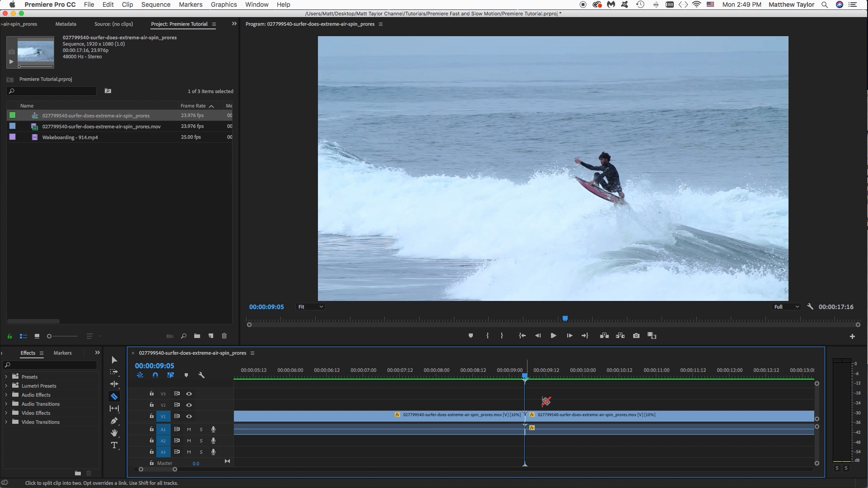Toggle Linked Selection in timeline
This screenshot has height=488, width=868.
click(171, 375)
